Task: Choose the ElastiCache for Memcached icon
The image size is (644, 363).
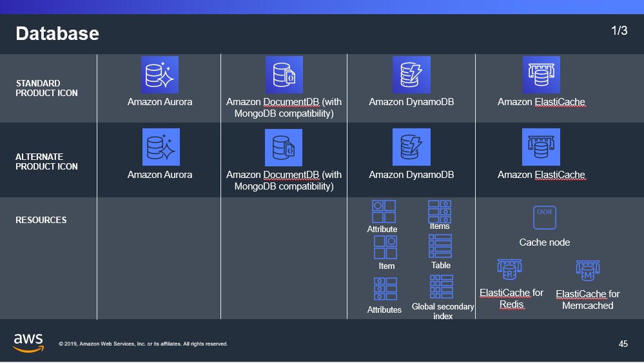Action: point(588,271)
